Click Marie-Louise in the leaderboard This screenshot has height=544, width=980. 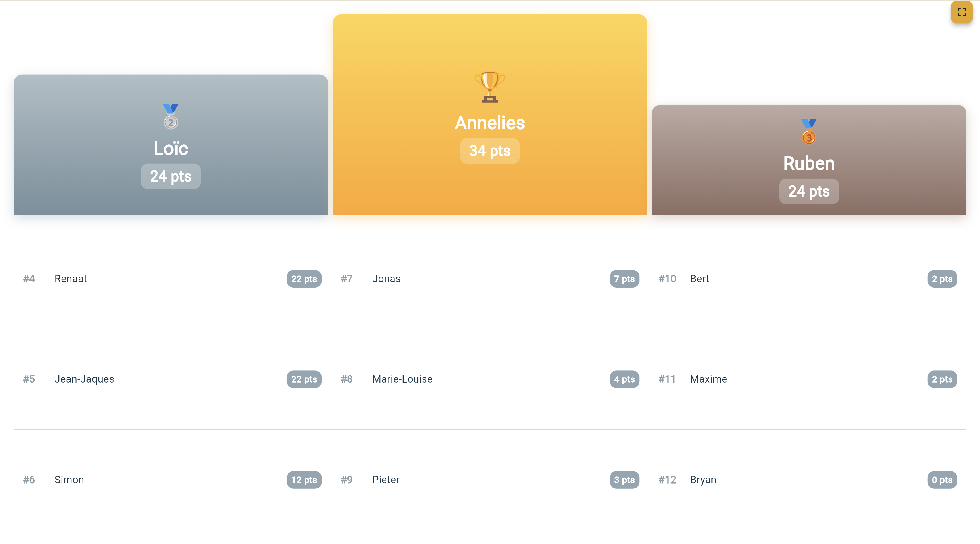[402, 379]
